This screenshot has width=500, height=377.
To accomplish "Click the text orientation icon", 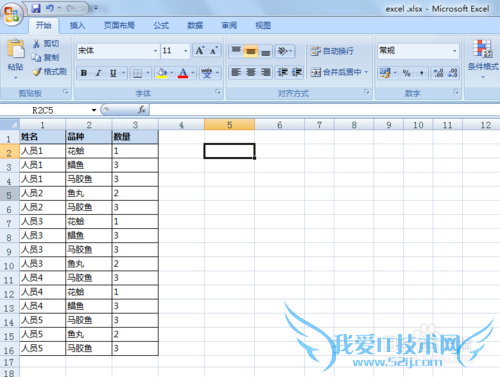I will click(283, 51).
